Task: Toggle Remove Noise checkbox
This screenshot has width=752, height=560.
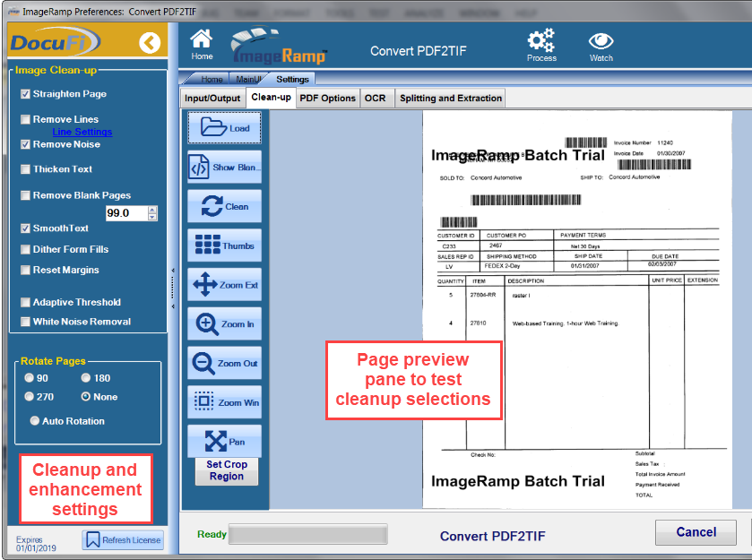Action: tap(25, 144)
